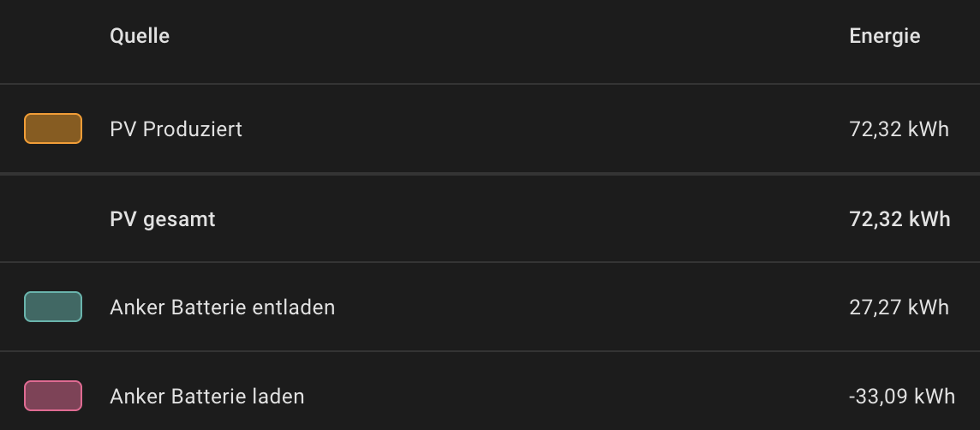Image resolution: width=980 pixels, height=430 pixels.
Task: Click the bold 72,32 kWh total value
Action: (x=899, y=219)
